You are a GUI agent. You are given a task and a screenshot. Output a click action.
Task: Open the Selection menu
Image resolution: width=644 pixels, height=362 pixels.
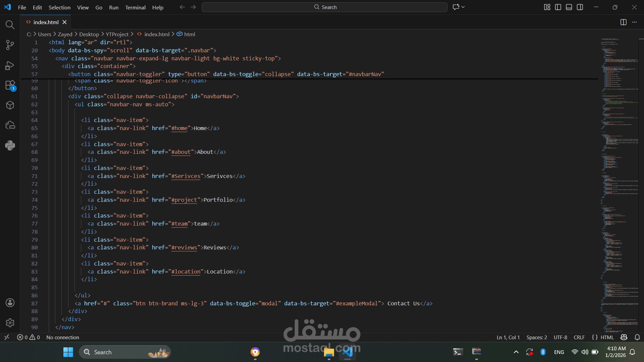click(x=59, y=7)
